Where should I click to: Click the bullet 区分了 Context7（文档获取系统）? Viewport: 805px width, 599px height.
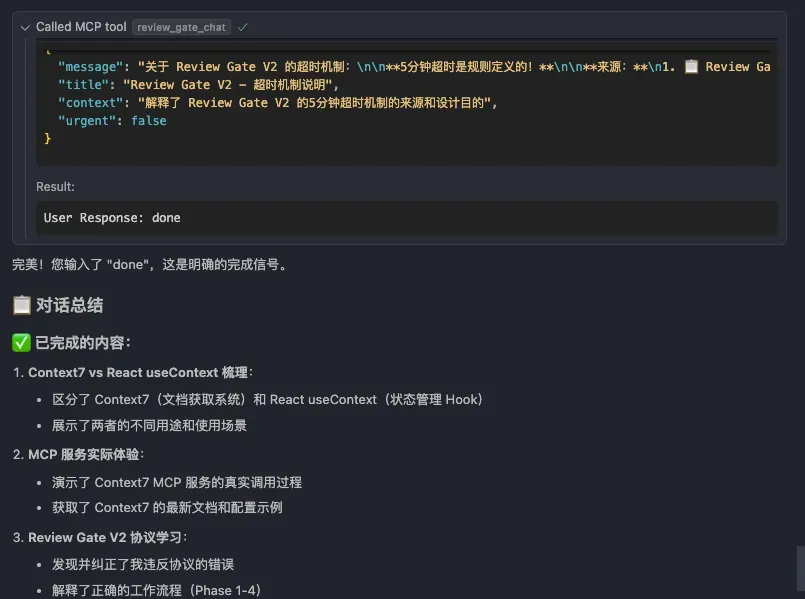click(267, 399)
